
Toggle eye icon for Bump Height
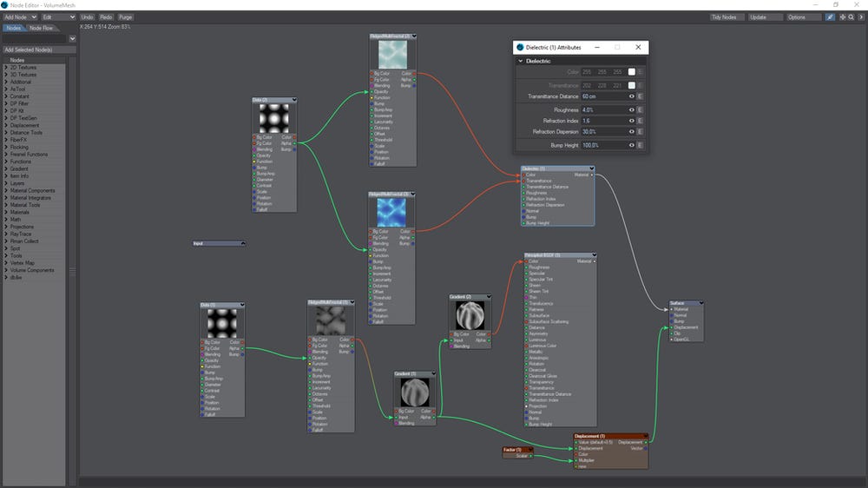632,145
